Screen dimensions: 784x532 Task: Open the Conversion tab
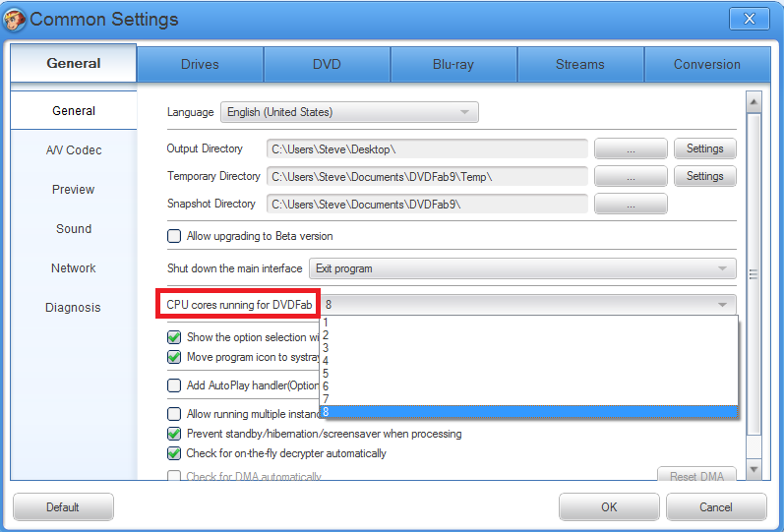[x=707, y=65]
